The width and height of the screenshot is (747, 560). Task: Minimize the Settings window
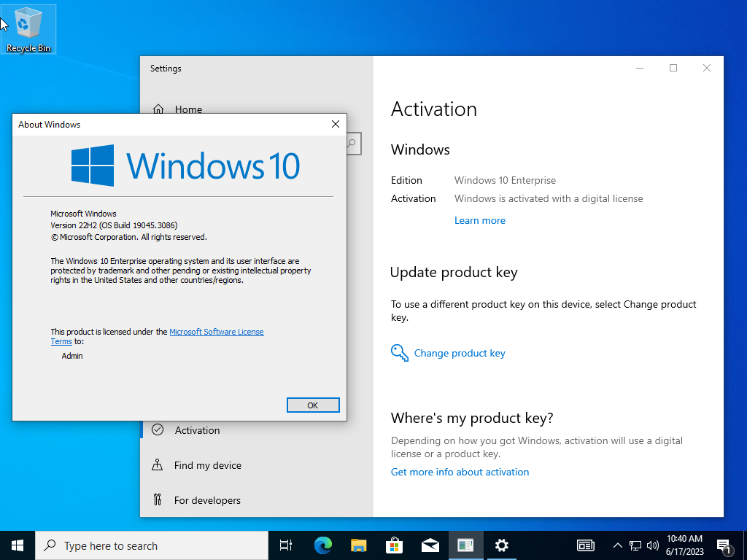click(x=640, y=68)
